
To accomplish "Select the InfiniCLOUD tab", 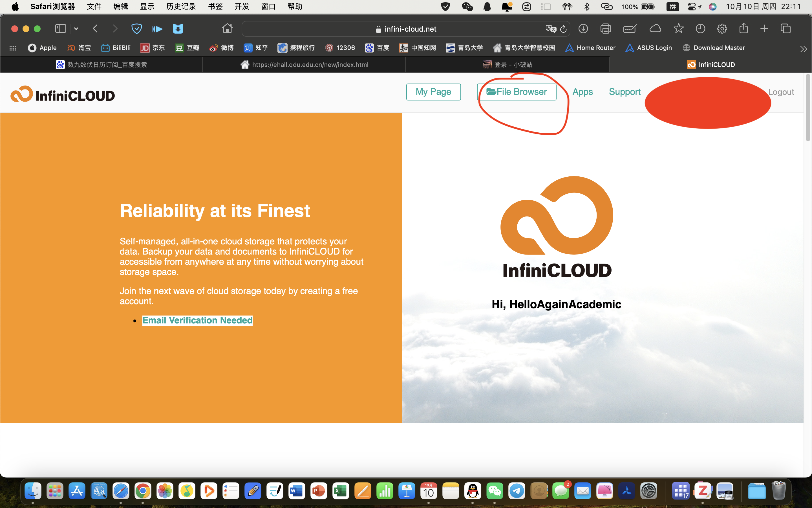I will click(710, 65).
